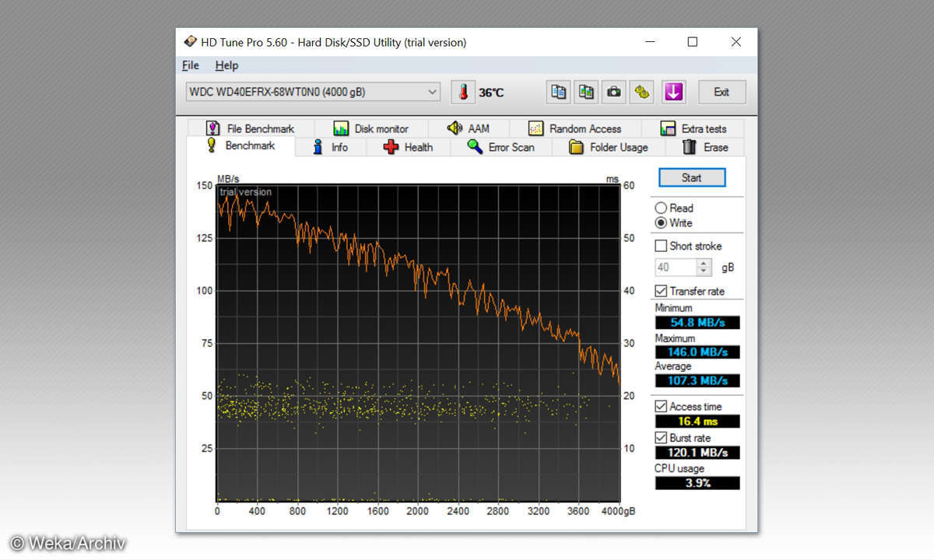Image resolution: width=934 pixels, height=560 pixels.
Task: Switch to the File Benchmark tab
Action: coord(251,128)
